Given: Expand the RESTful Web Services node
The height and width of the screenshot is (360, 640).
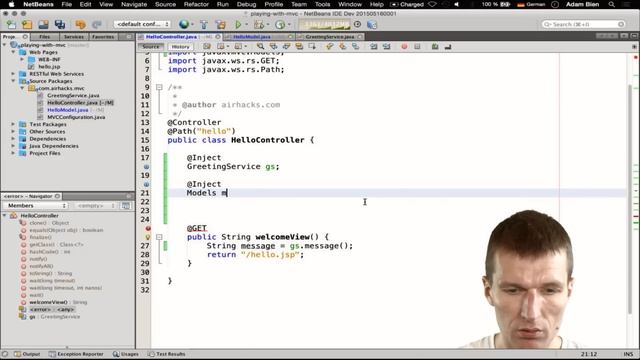Looking at the screenshot, I should coord(13,74).
